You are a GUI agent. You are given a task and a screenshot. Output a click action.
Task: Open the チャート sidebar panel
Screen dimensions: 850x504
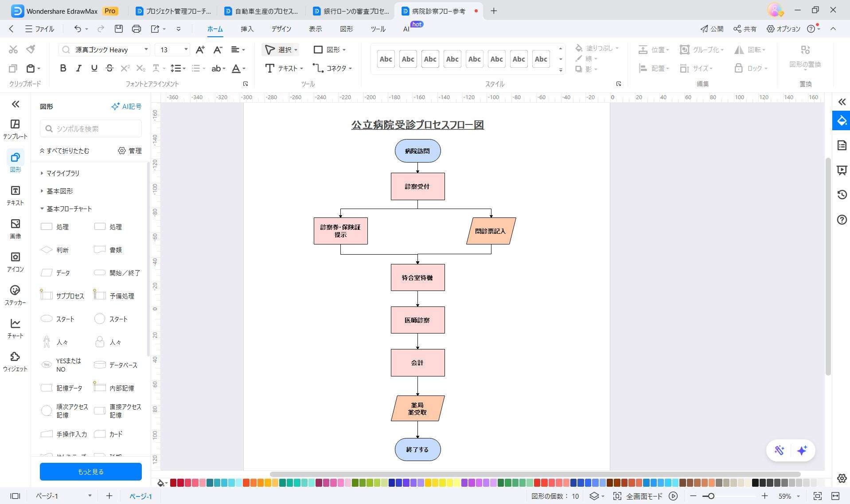(15, 328)
